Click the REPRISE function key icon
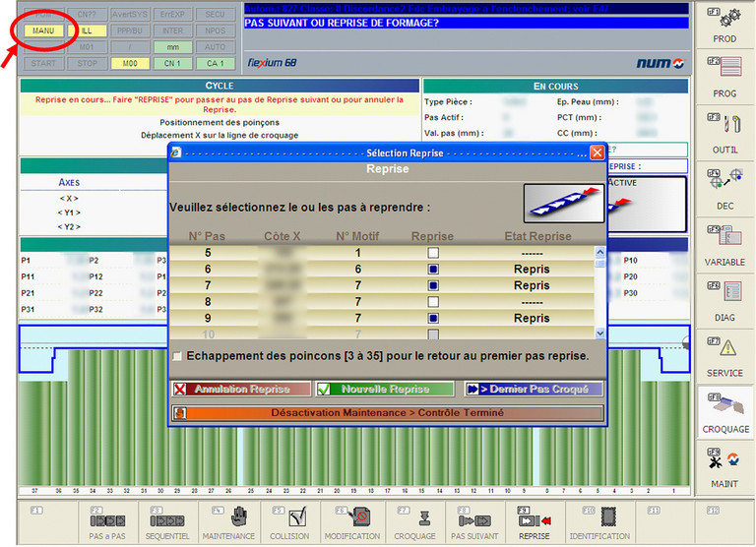The image size is (756, 547). point(533,519)
